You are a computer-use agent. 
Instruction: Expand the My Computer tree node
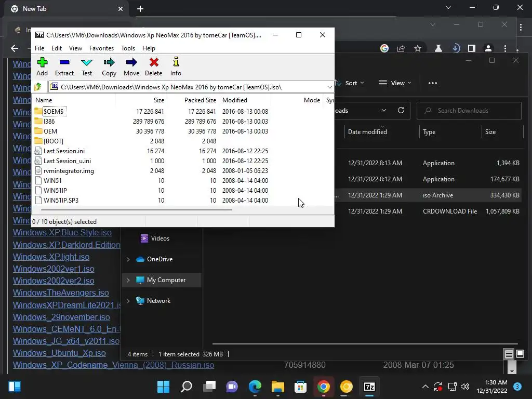(128, 280)
